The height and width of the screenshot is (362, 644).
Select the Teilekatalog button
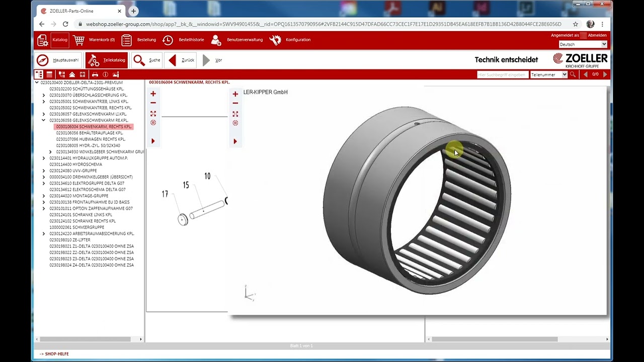point(107,60)
